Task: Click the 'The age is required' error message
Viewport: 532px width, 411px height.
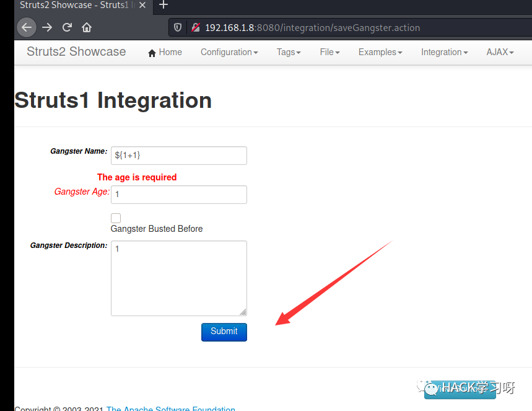Action: pyautogui.click(x=137, y=177)
